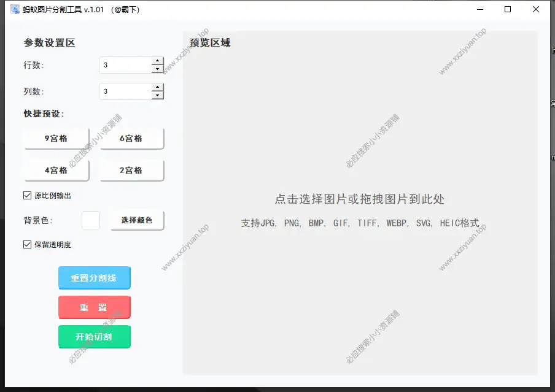Viewport: 555px width, 392px height.
Task: Increase 列数 using the up stepper arrow
Action: coord(158,87)
